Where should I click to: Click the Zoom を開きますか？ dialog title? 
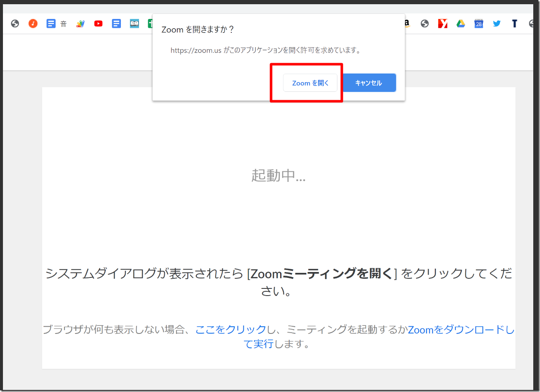click(x=198, y=30)
